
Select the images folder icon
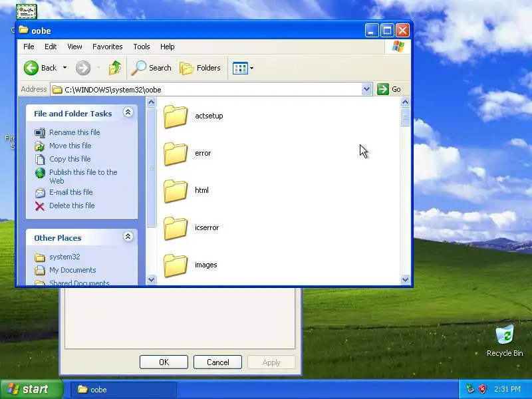coord(176,265)
